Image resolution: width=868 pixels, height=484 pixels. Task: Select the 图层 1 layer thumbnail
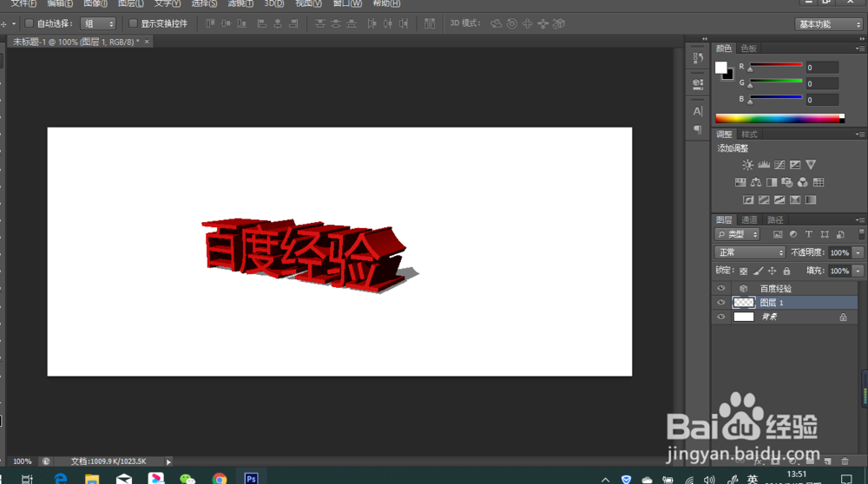pyautogui.click(x=744, y=303)
